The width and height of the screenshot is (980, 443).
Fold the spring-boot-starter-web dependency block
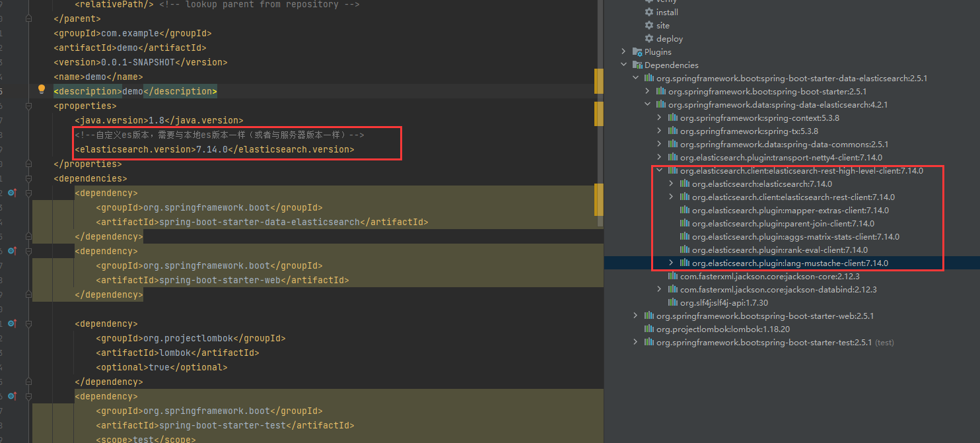coord(28,251)
